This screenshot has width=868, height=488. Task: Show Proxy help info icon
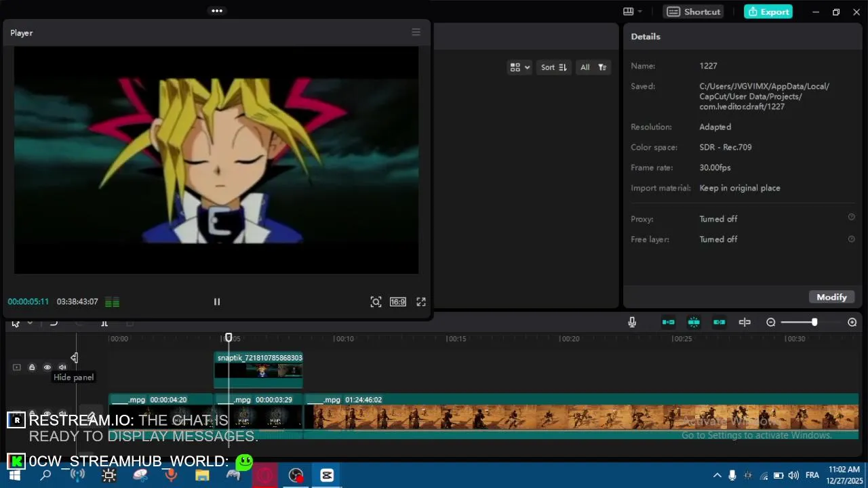852,218
